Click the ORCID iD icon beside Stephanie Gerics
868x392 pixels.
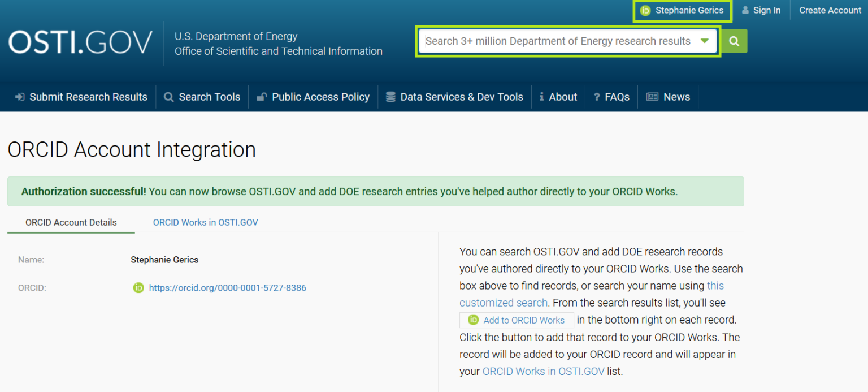click(645, 11)
